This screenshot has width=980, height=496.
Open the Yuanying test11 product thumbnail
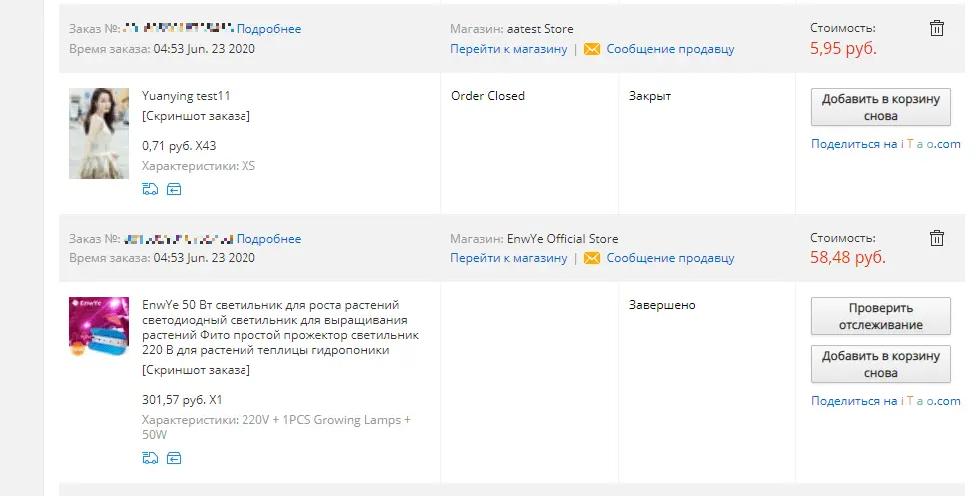pos(99,133)
